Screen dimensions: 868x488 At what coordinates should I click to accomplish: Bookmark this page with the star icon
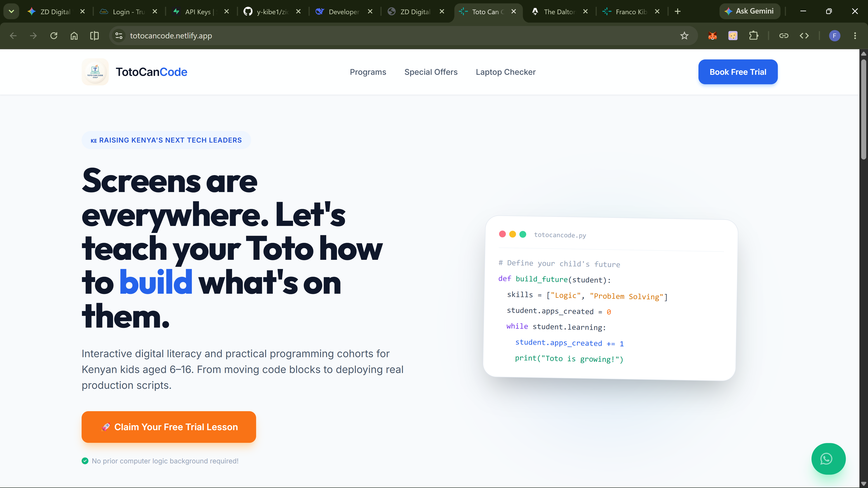click(684, 36)
